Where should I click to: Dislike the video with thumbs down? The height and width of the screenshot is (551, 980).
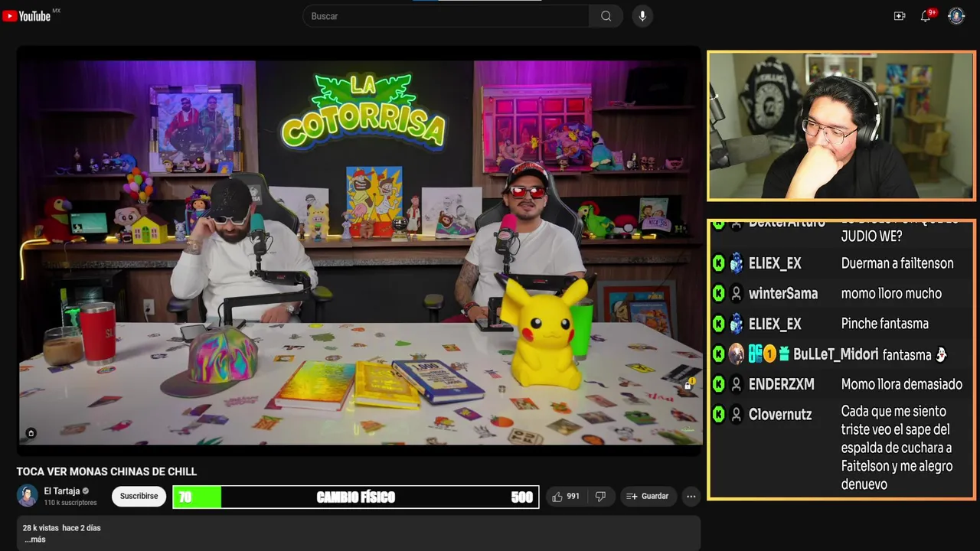[600, 497]
